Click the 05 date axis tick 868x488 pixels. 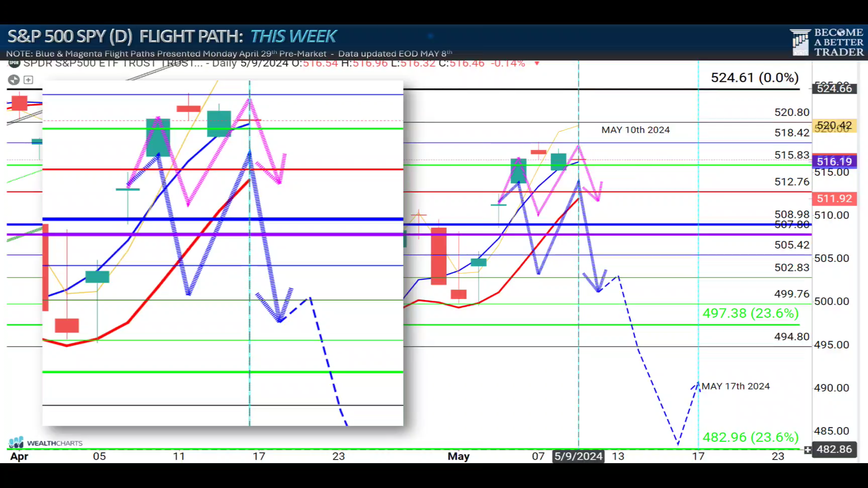[99, 456]
